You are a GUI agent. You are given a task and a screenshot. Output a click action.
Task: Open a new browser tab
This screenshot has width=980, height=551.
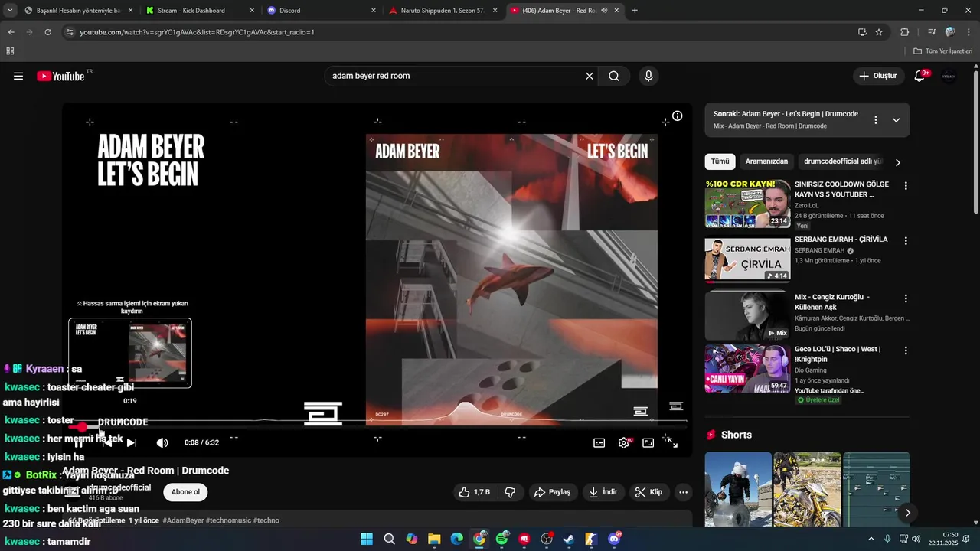tap(635, 11)
